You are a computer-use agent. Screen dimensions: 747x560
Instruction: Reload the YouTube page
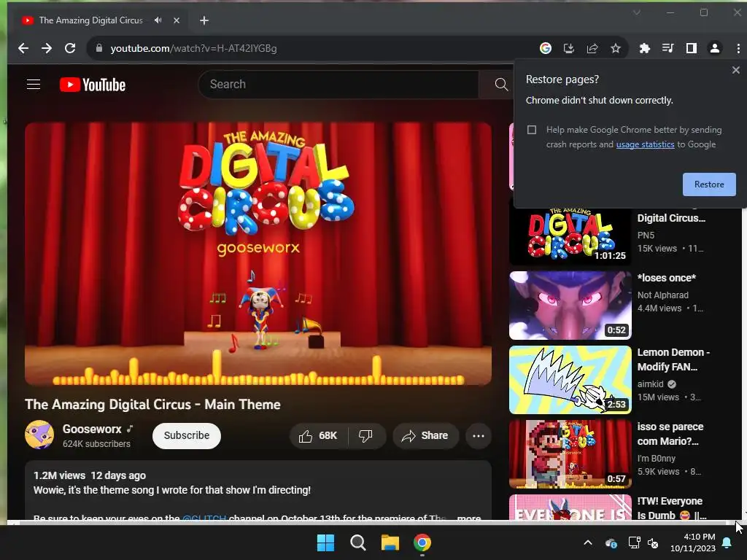(x=70, y=48)
